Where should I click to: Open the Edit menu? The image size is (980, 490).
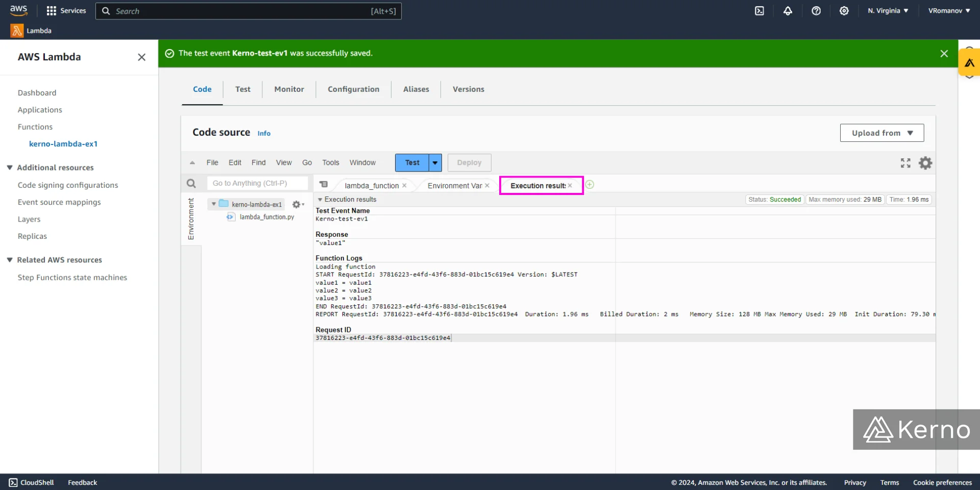235,163
